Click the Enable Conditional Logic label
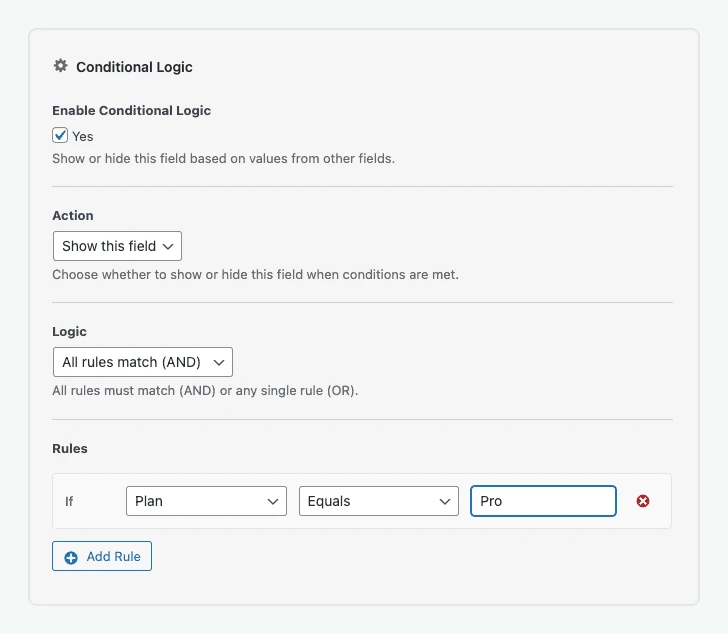The width and height of the screenshot is (728, 634). pos(131,110)
